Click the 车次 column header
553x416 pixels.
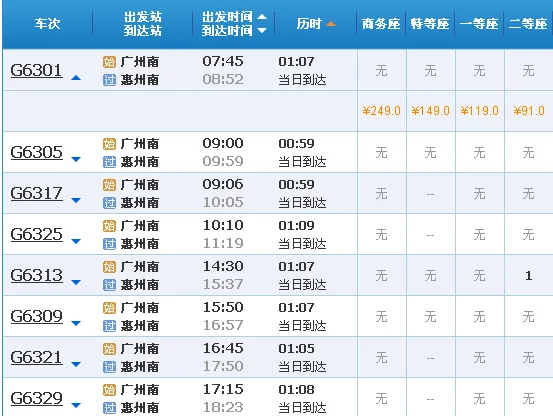point(47,24)
